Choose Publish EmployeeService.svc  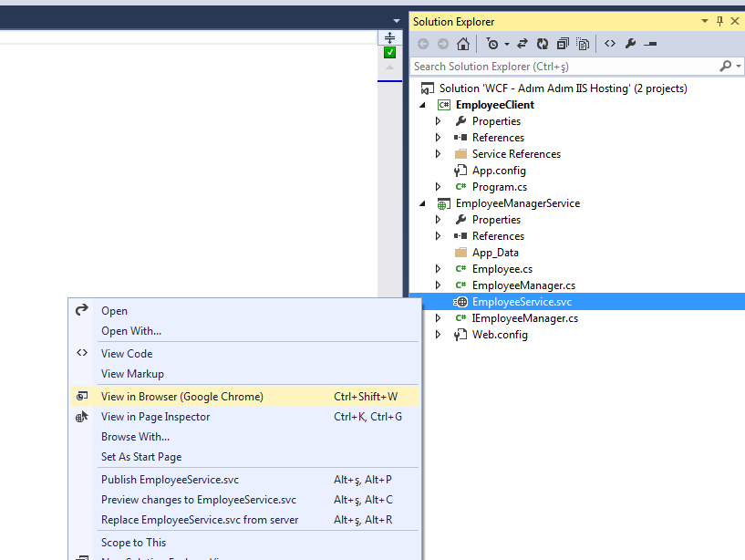click(x=244, y=480)
